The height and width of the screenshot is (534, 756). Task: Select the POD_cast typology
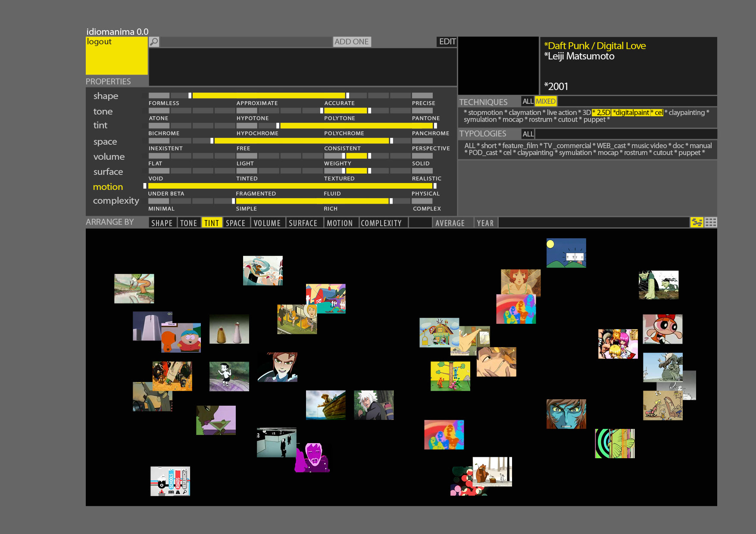pyautogui.click(x=483, y=152)
